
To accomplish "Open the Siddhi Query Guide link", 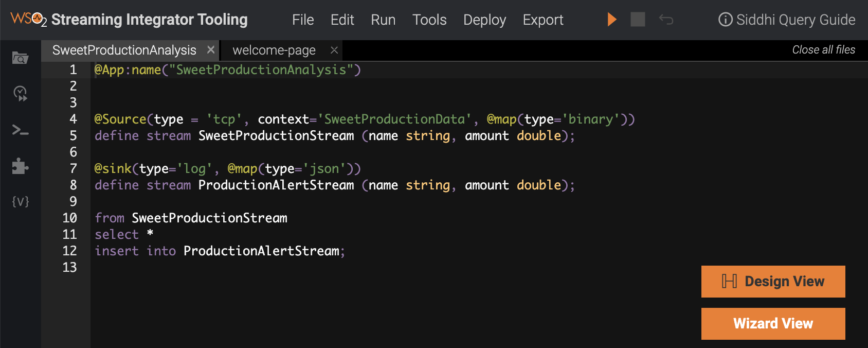I will (795, 20).
